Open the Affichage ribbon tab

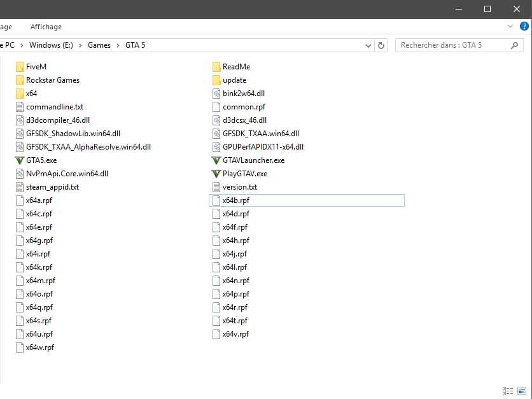click(46, 27)
